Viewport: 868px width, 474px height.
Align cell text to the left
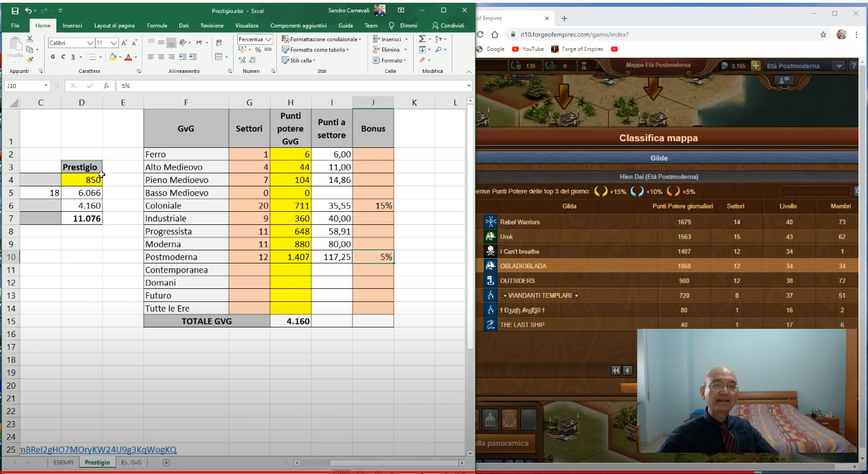click(x=151, y=57)
